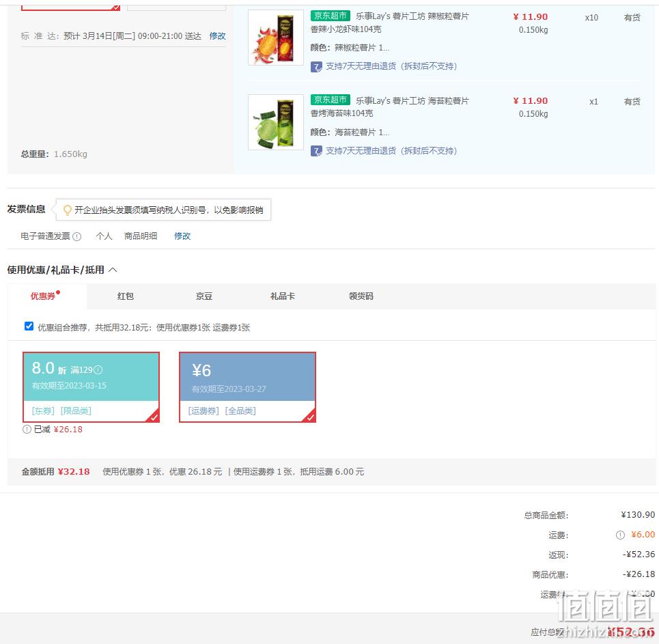Uncheck the 优惠组合推荐 checkbox
Viewport: 659px width, 644px height.
tap(29, 326)
